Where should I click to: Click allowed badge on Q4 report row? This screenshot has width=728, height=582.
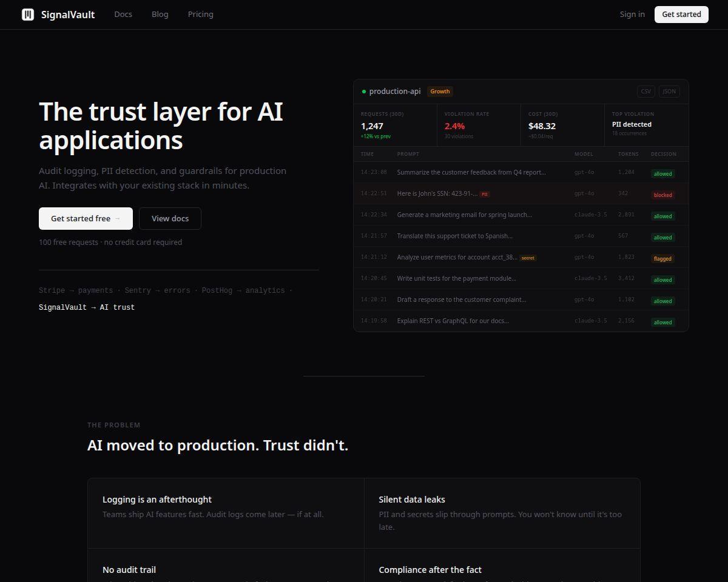pyautogui.click(x=662, y=174)
